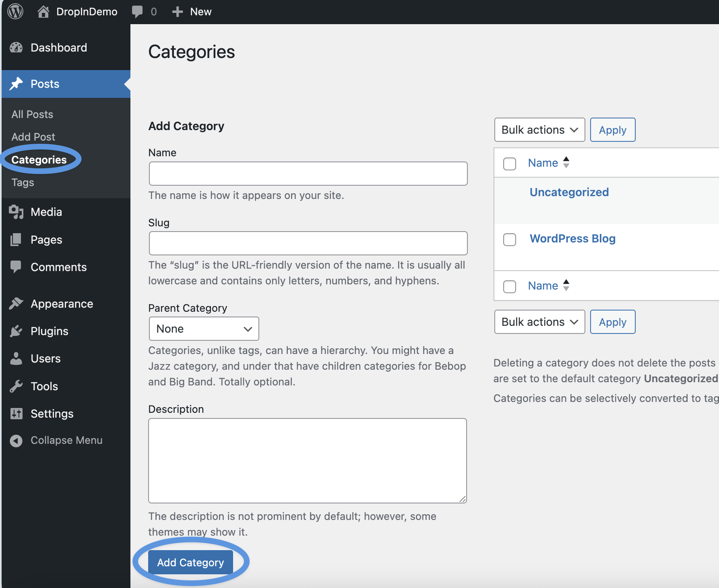The width and height of the screenshot is (719, 588).
Task: Open the bottom Bulk actions dropdown
Action: pos(539,322)
